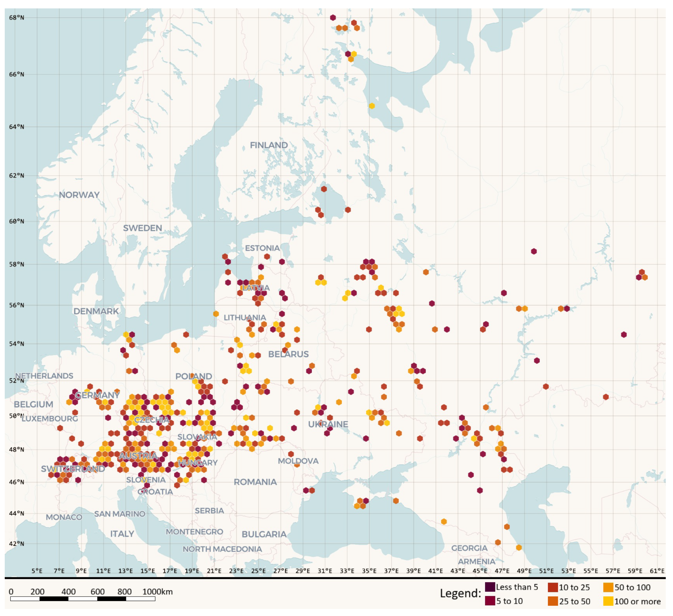Click the DENMARK country label
The width and height of the screenshot is (673, 616).
pos(96,311)
